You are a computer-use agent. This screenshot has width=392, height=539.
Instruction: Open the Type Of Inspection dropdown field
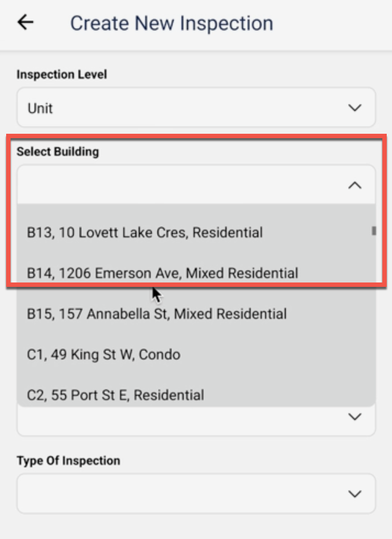coord(196,493)
